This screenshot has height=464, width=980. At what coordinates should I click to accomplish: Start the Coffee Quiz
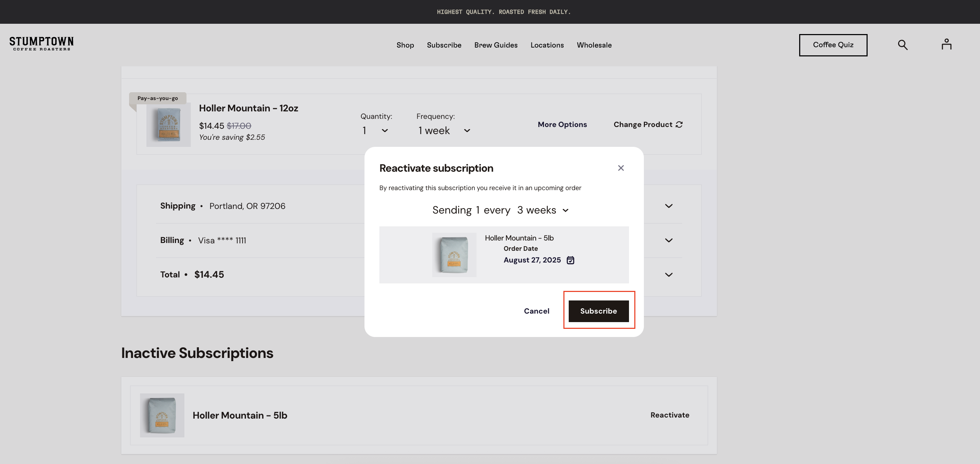point(833,45)
